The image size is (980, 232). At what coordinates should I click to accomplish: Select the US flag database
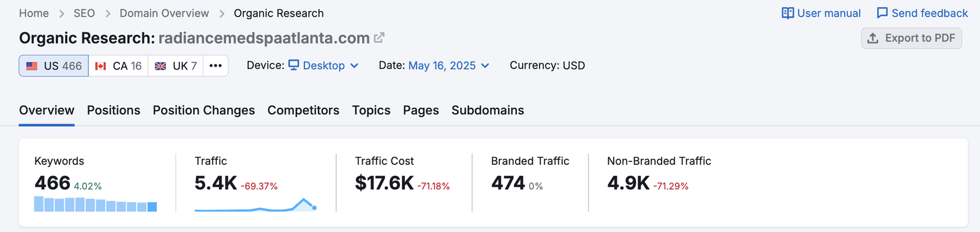pyautogui.click(x=54, y=65)
